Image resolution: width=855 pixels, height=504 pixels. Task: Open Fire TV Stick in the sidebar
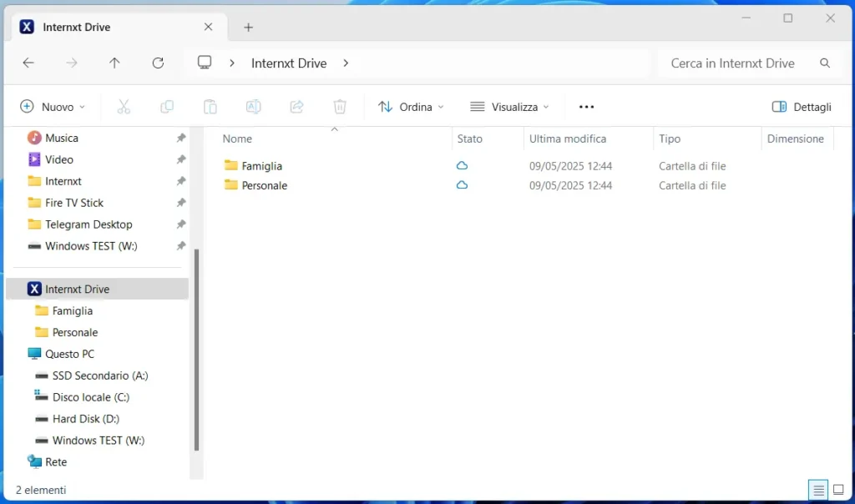pyautogui.click(x=74, y=203)
